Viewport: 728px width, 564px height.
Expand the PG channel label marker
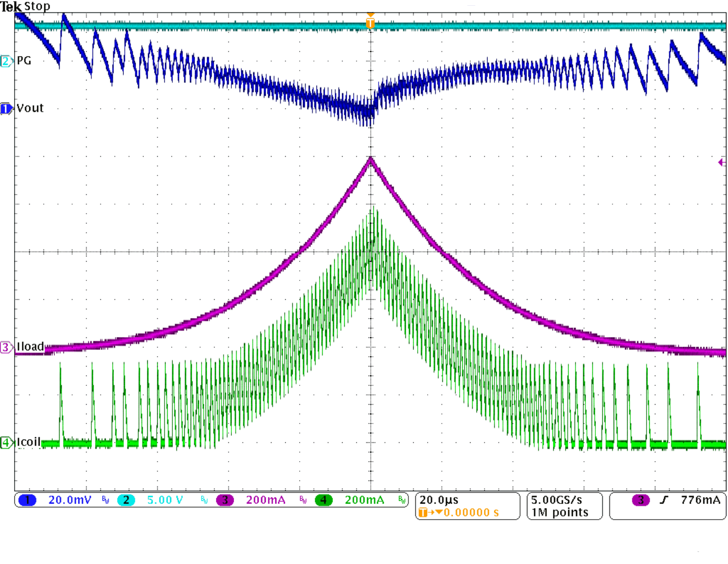coord(5,61)
